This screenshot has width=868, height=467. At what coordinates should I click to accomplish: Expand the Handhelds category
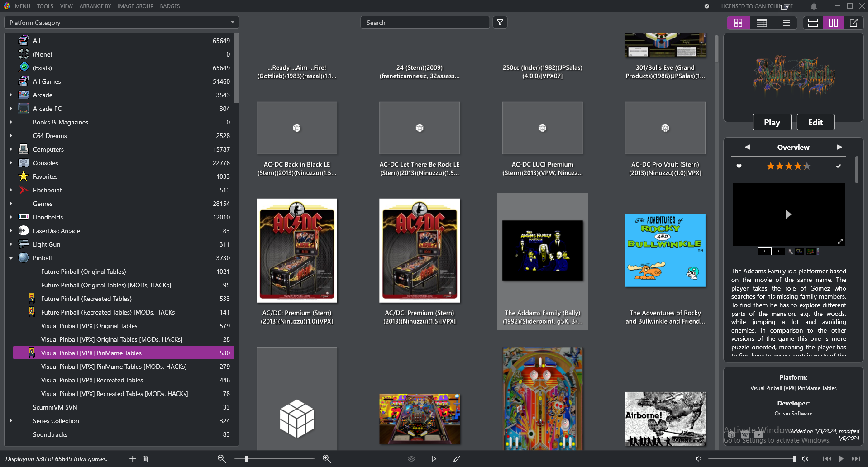point(10,217)
